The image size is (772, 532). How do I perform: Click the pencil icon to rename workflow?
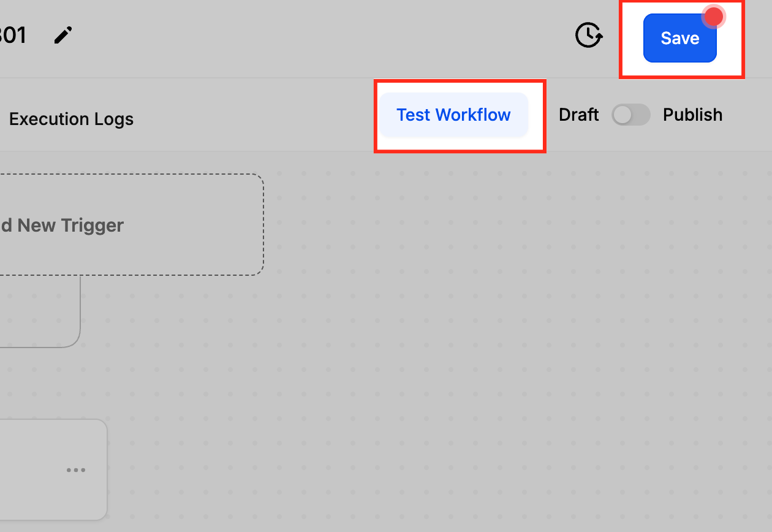(x=63, y=36)
